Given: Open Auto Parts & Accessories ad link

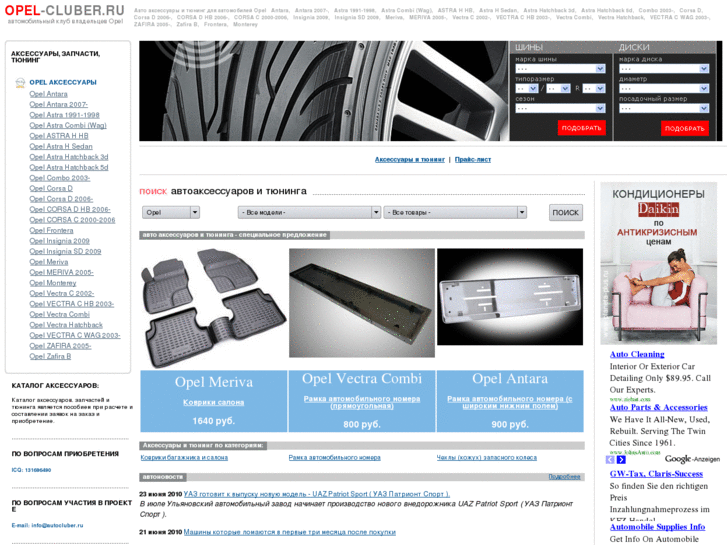Looking at the screenshot, I should tap(658, 408).
